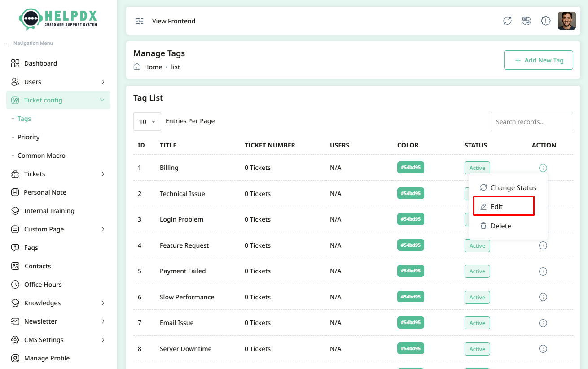Screen dimensions: 588x369
Task: Expand the CMS Settings submenu chevron
Action: click(103, 340)
